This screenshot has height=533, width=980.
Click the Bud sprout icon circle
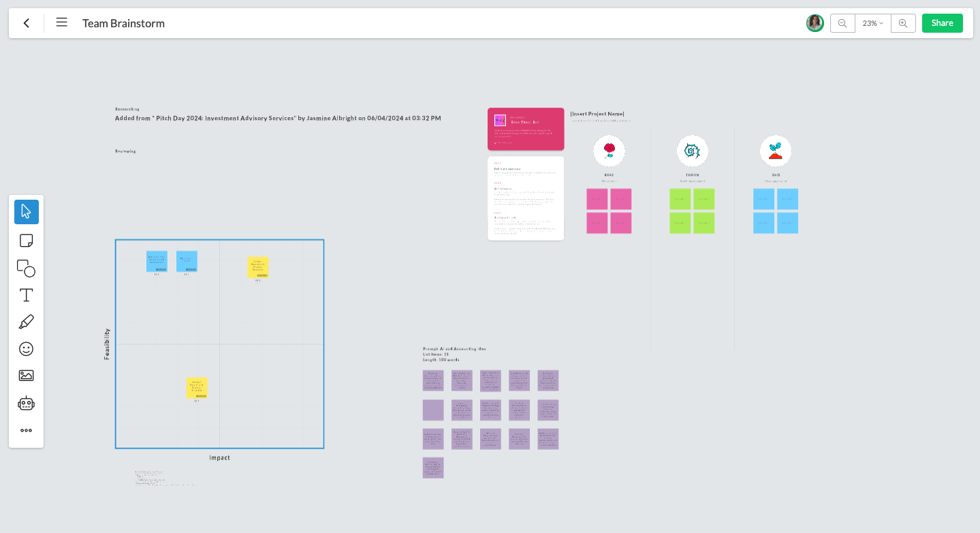tap(776, 151)
